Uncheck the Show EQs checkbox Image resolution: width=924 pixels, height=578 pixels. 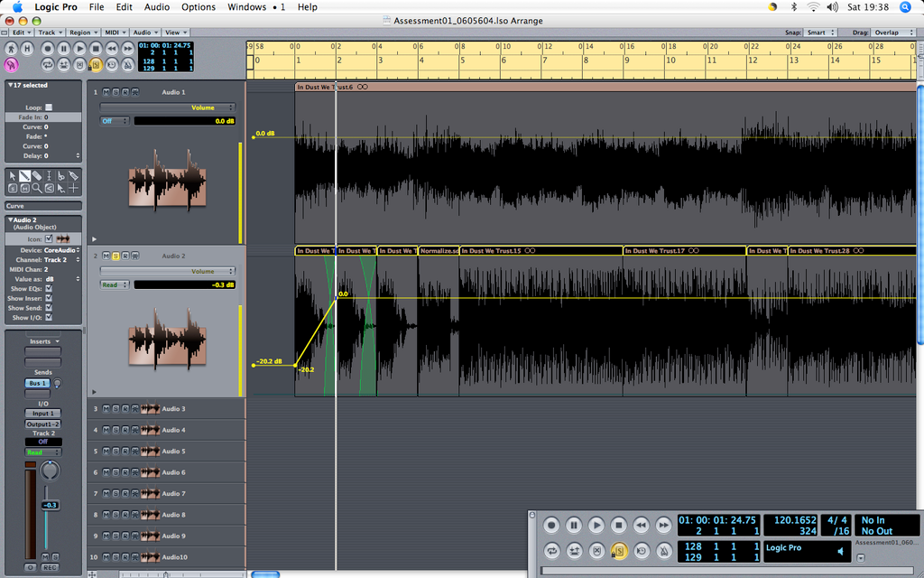point(49,288)
